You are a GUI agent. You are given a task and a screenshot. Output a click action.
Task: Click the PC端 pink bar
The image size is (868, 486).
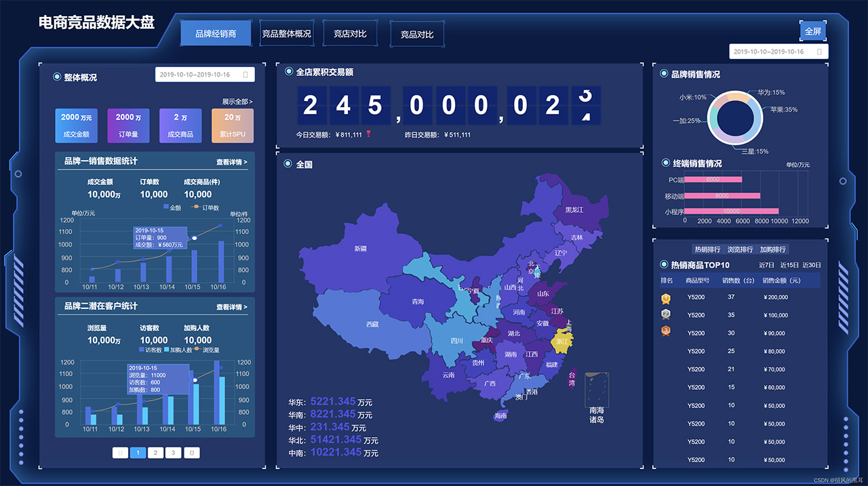click(713, 180)
